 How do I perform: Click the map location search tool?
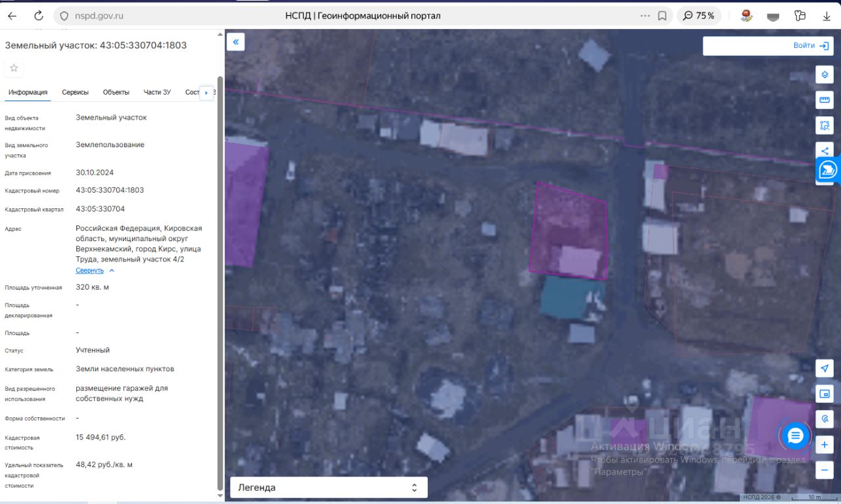825,419
